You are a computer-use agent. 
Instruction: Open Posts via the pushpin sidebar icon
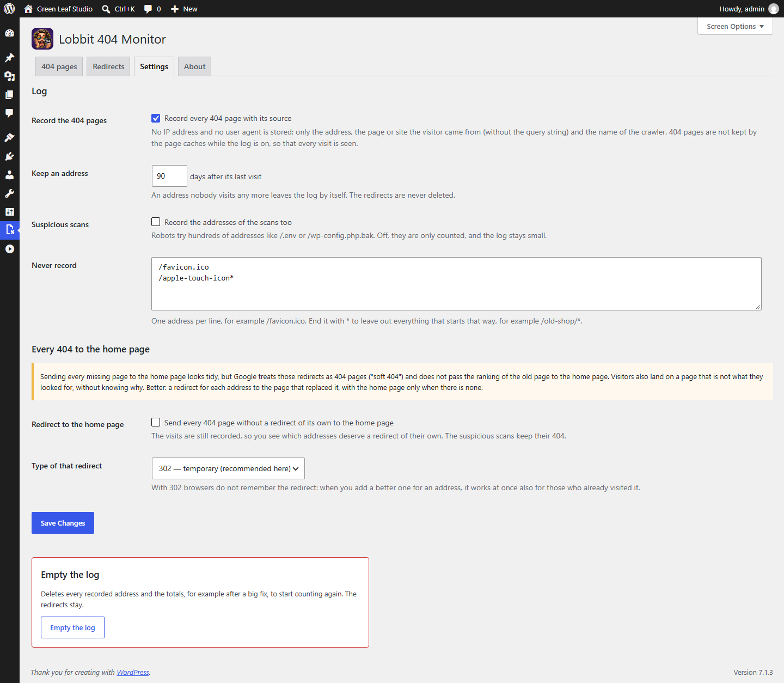click(x=9, y=58)
